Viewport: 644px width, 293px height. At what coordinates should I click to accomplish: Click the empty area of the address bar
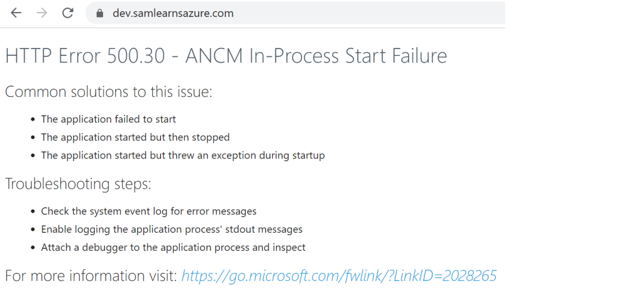[377, 13]
